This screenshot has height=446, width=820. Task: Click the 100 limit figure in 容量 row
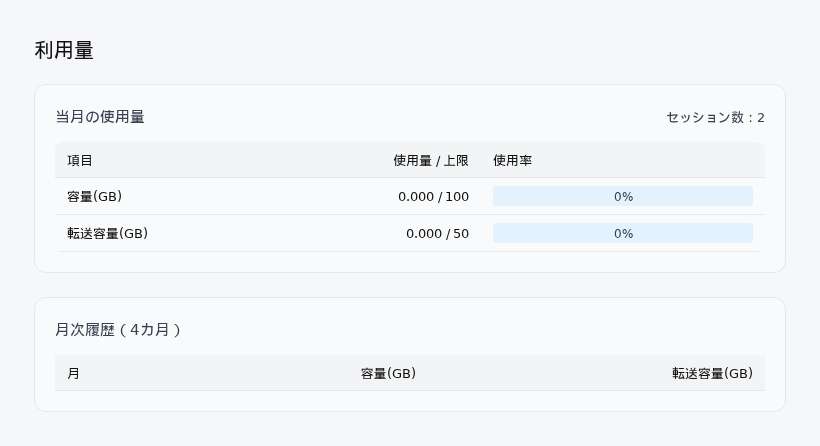(457, 196)
